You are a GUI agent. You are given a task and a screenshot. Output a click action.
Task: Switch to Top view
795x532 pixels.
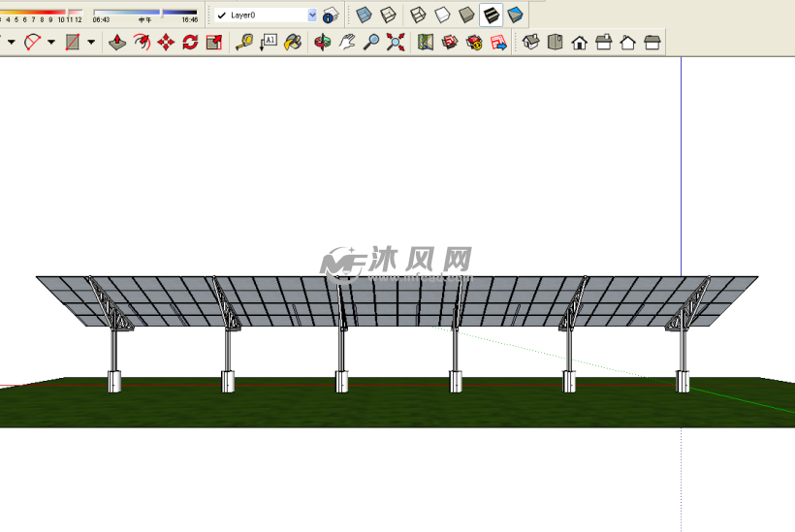click(x=556, y=42)
